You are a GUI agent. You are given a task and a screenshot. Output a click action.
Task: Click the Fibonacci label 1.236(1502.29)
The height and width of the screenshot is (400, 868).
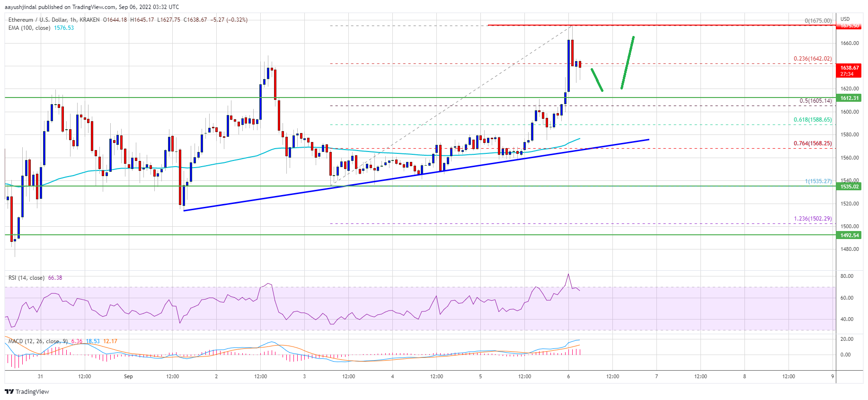coord(813,219)
